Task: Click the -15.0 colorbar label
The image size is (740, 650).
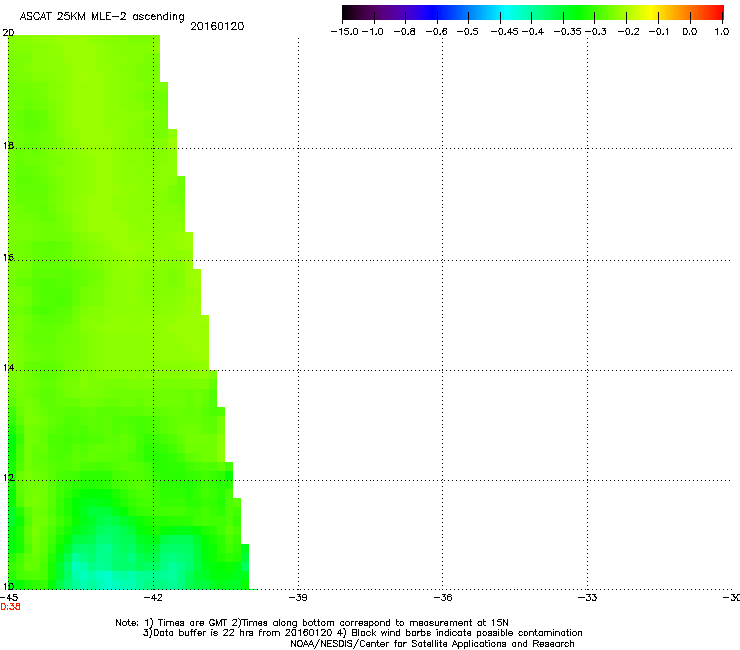Action: click(345, 32)
